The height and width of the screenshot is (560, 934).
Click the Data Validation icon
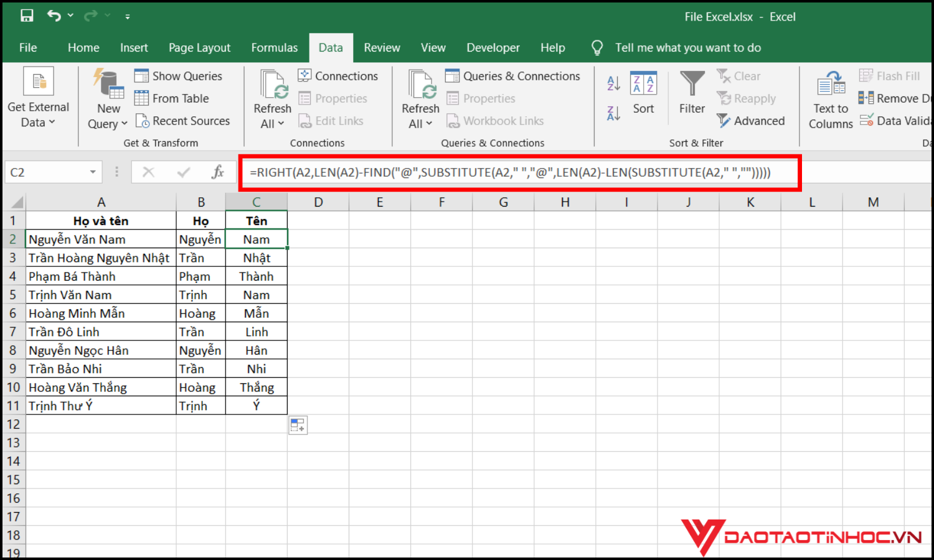[866, 121]
